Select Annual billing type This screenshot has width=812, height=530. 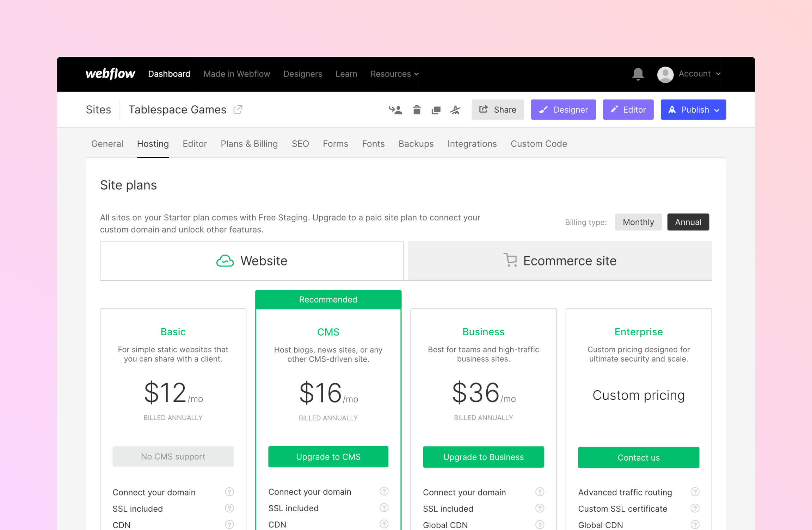pyautogui.click(x=688, y=222)
